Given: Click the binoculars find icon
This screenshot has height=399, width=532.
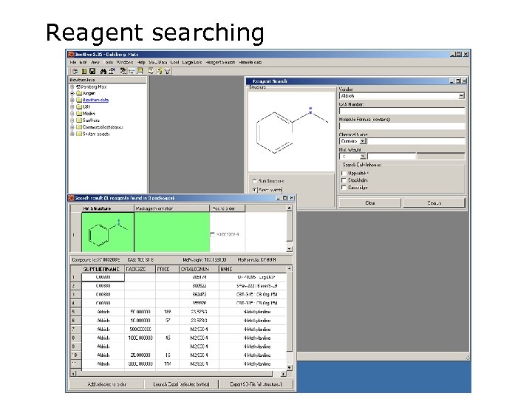Looking at the screenshot, I should click(103, 71).
